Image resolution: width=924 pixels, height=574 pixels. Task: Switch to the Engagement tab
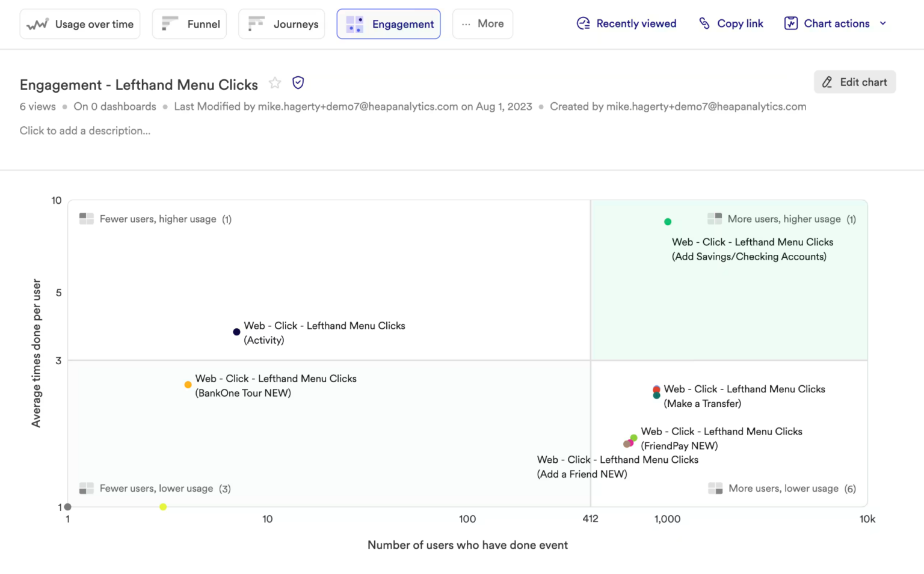click(x=388, y=23)
